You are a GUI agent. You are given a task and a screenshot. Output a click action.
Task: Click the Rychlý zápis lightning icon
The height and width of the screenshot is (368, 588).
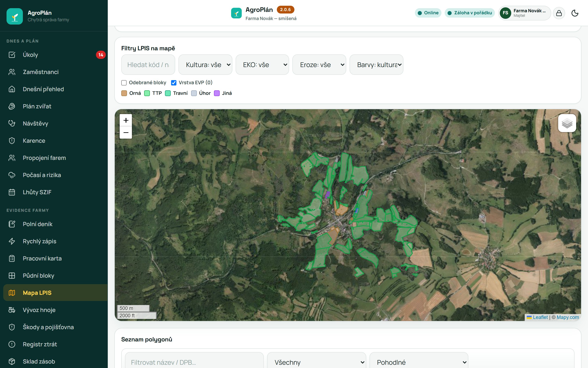(12, 241)
